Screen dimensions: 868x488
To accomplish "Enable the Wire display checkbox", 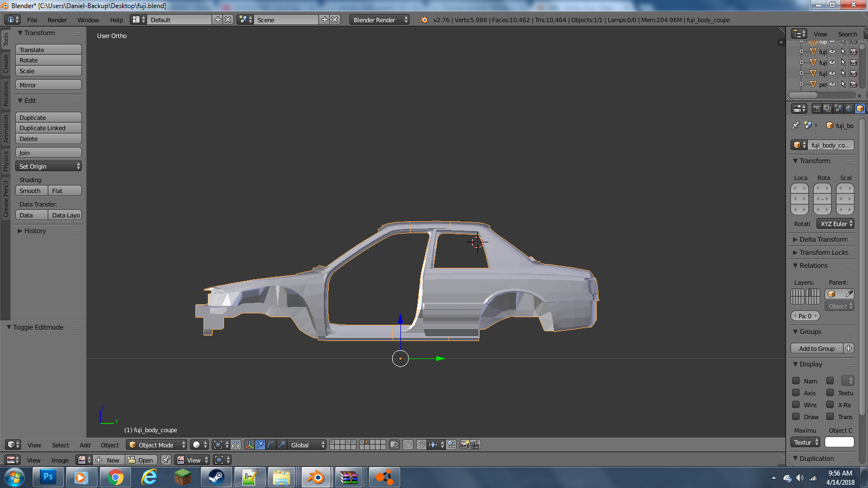I will [x=796, y=404].
